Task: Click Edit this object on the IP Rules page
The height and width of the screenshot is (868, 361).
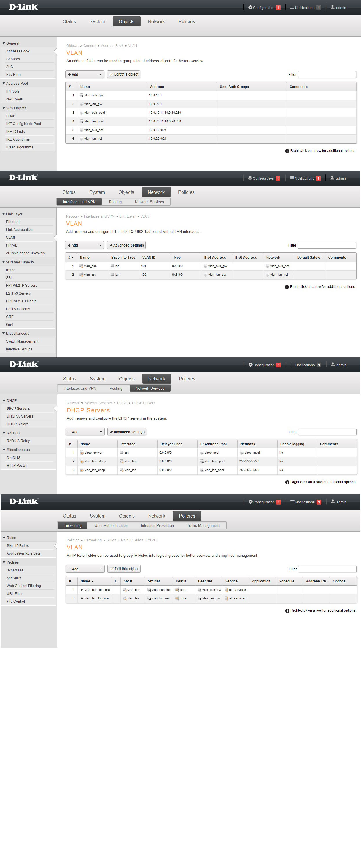Action: [124, 569]
